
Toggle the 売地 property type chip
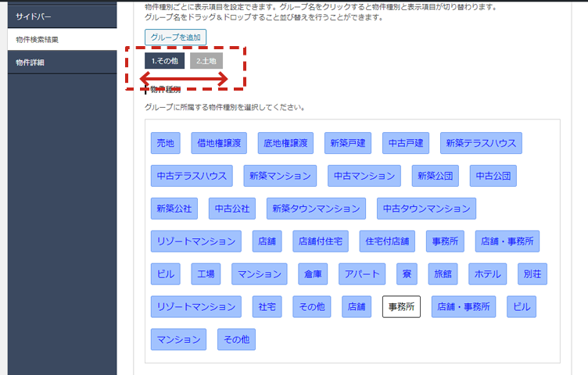click(166, 143)
